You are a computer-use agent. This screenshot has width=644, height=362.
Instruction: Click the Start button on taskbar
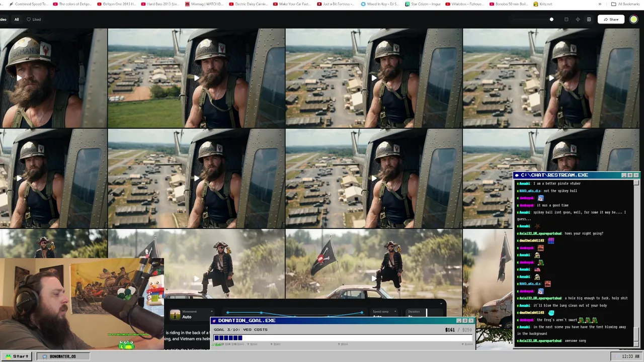(17, 356)
